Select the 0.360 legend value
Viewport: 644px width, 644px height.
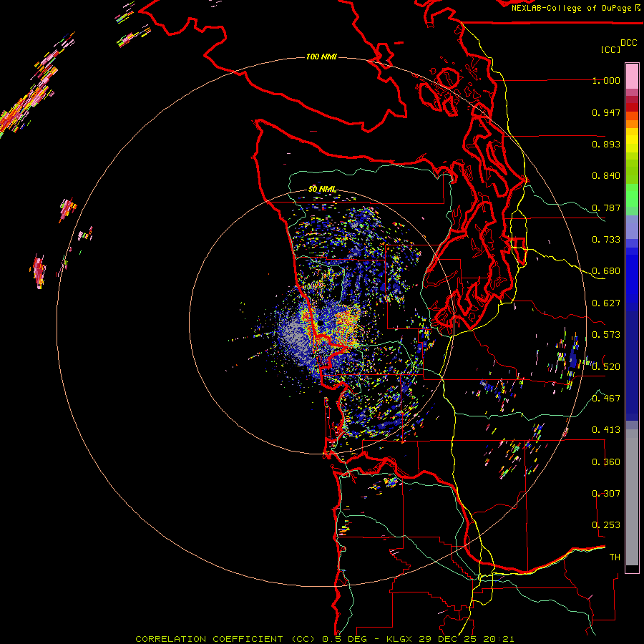[606, 462]
